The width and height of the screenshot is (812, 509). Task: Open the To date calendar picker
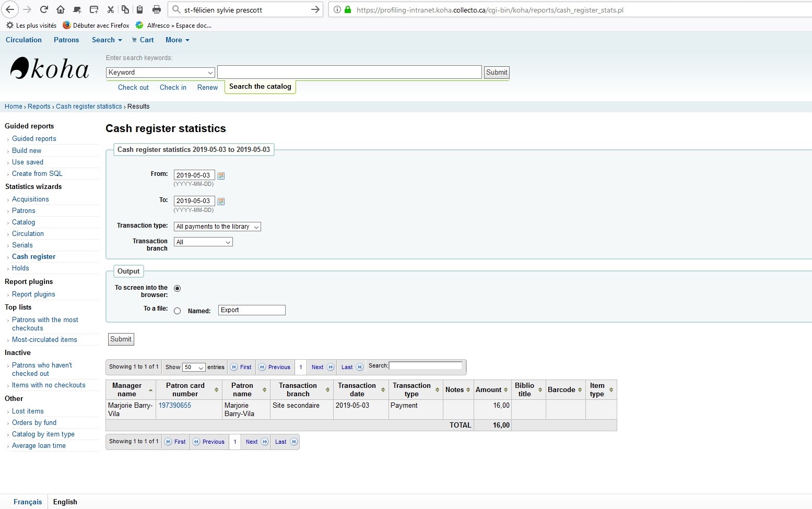point(221,202)
